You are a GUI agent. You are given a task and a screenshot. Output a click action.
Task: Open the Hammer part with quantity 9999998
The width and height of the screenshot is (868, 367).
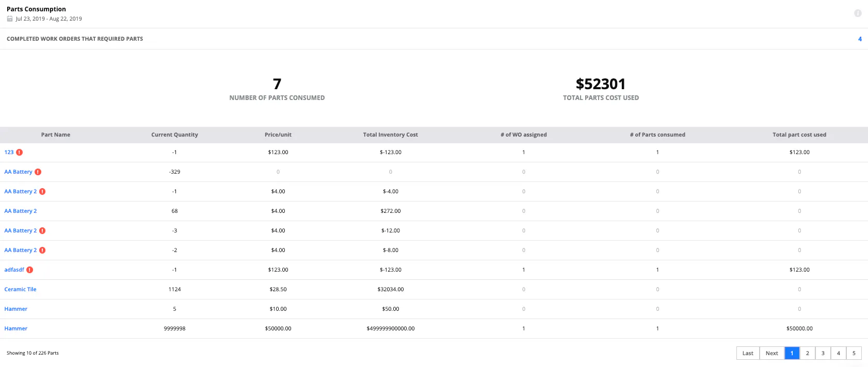click(x=16, y=328)
